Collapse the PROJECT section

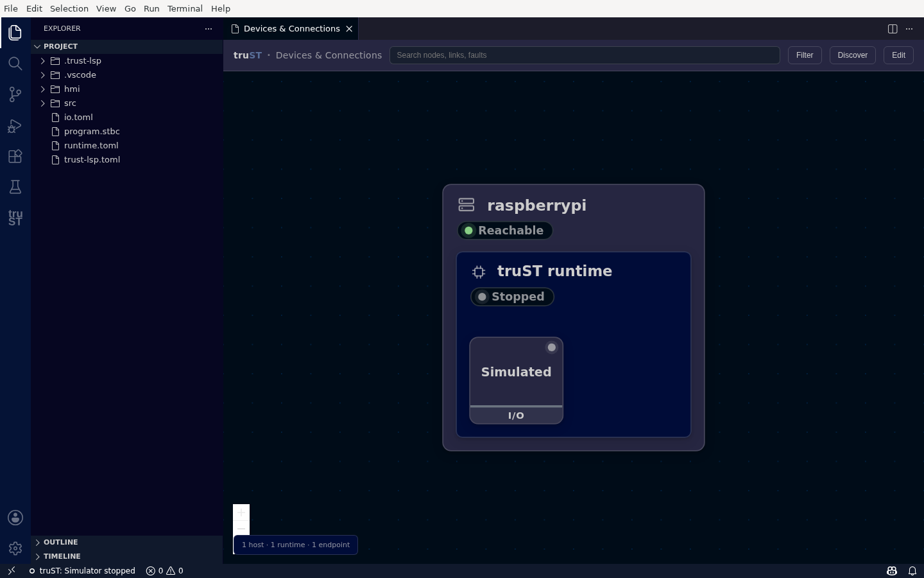point(37,46)
